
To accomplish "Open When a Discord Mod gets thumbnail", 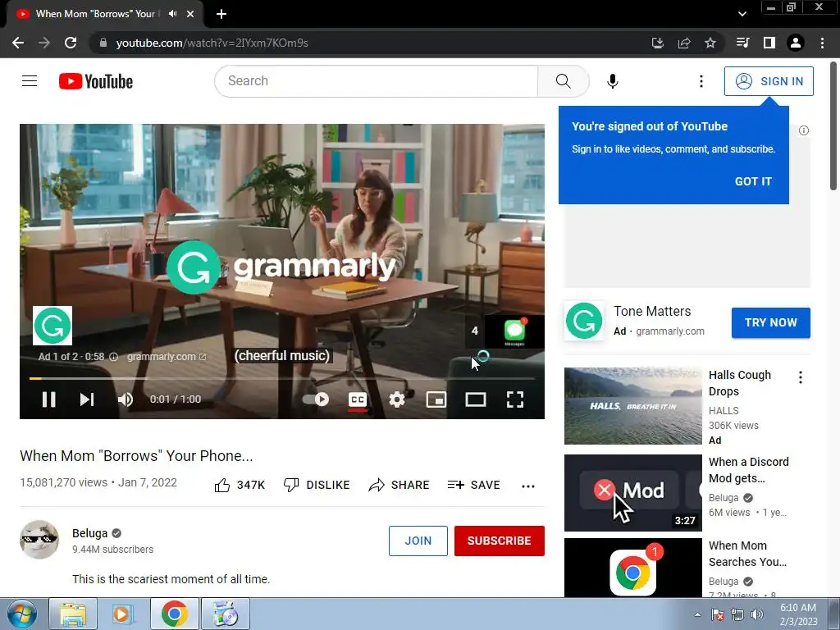I will pyautogui.click(x=632, y=493).
